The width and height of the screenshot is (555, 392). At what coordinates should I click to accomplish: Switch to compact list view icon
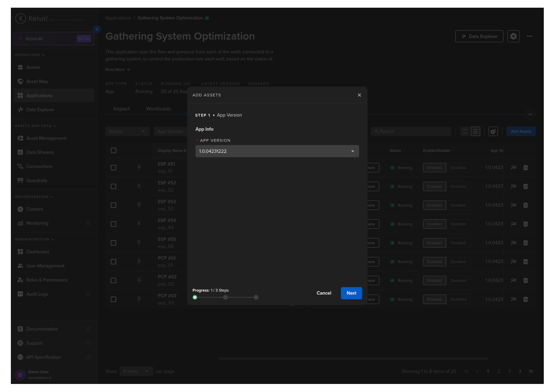click(464, 132)
